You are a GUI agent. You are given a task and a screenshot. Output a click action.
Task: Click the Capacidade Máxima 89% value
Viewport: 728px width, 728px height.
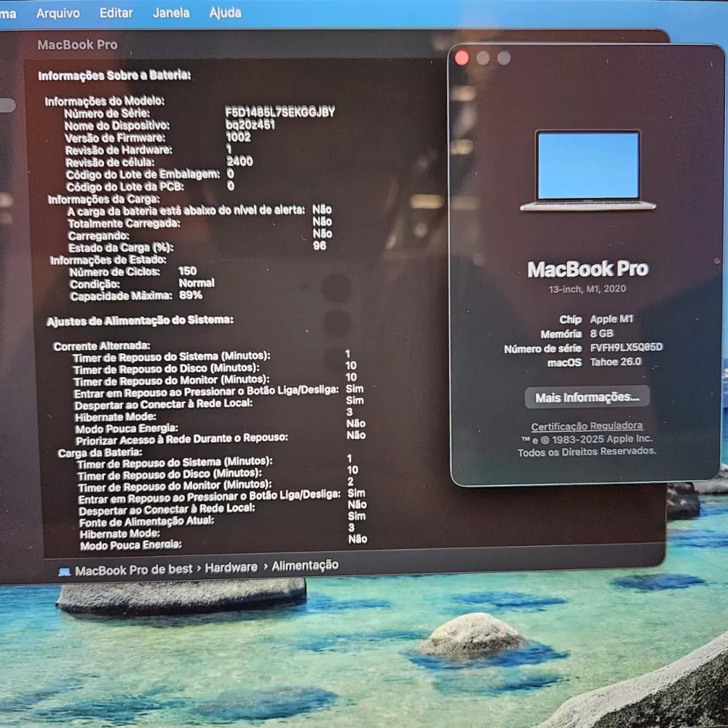pos(190,296)
